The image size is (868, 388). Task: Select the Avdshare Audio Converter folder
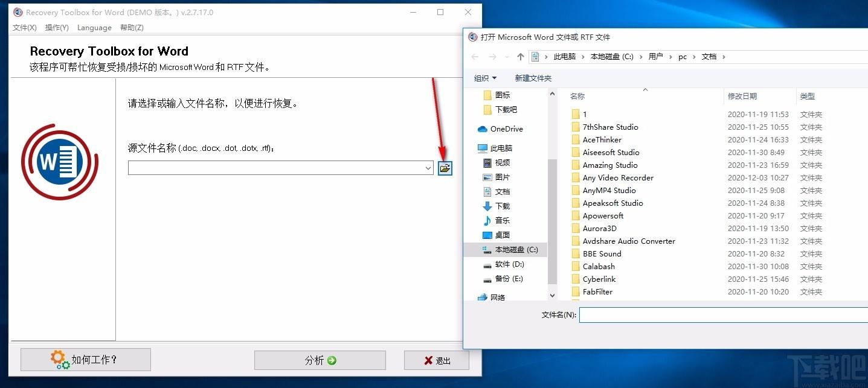pyautogui.click(x=629, y=241)
